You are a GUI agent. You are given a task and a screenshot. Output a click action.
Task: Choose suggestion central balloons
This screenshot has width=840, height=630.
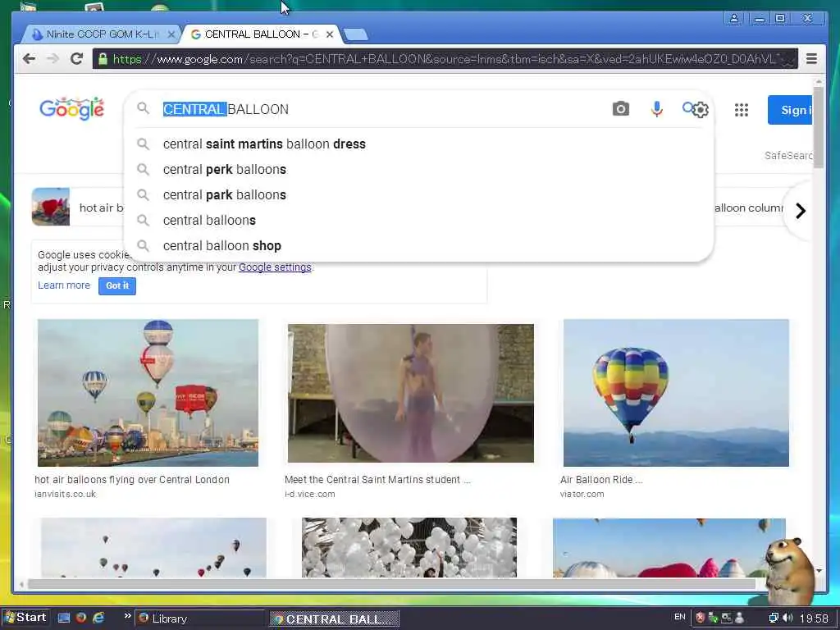click(x=419, y=220)
